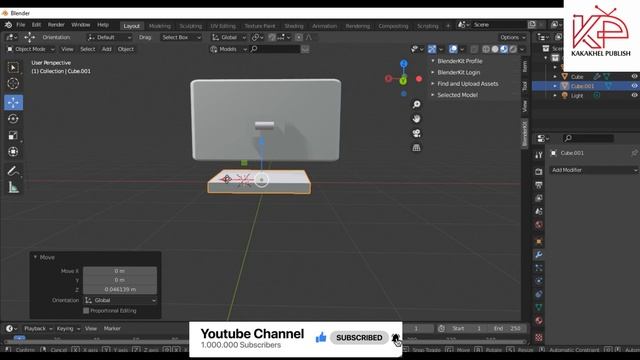Hide Cube.001 with its eye icon

pyautogui.click(x=634, y=86)
